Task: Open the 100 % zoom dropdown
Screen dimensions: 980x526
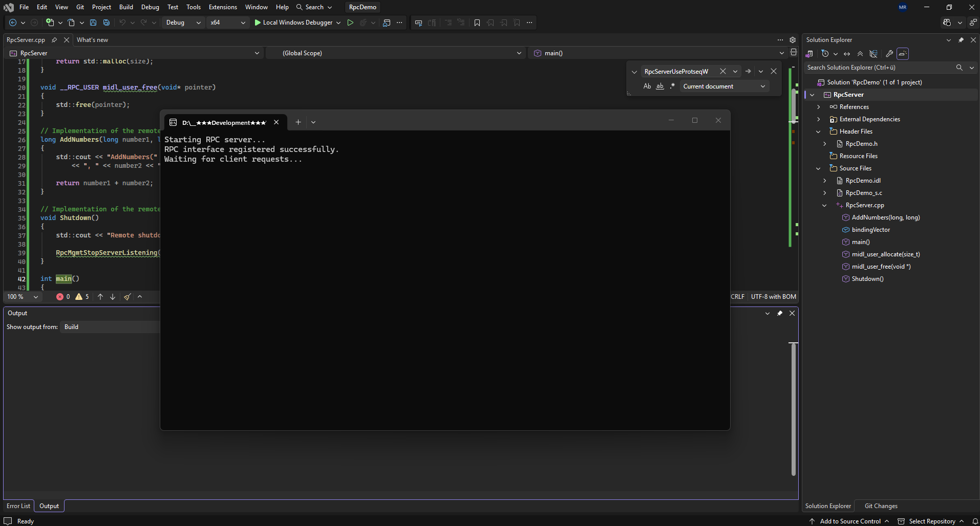Action: 23,297
